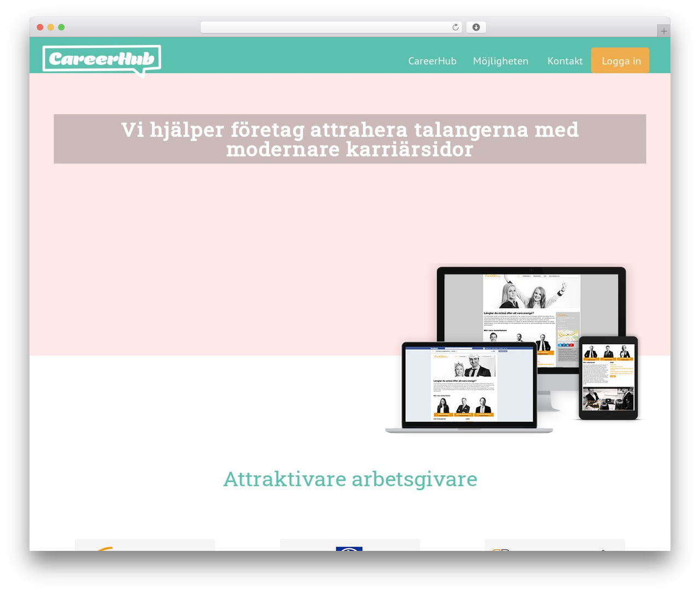
Task: Open downloads with the arrow icon
Action: [476, 27]
